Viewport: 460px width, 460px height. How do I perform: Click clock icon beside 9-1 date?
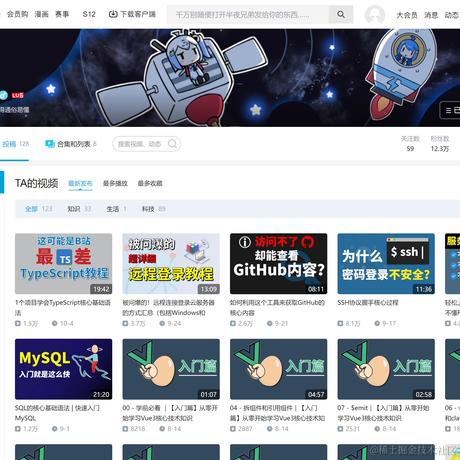54,429
